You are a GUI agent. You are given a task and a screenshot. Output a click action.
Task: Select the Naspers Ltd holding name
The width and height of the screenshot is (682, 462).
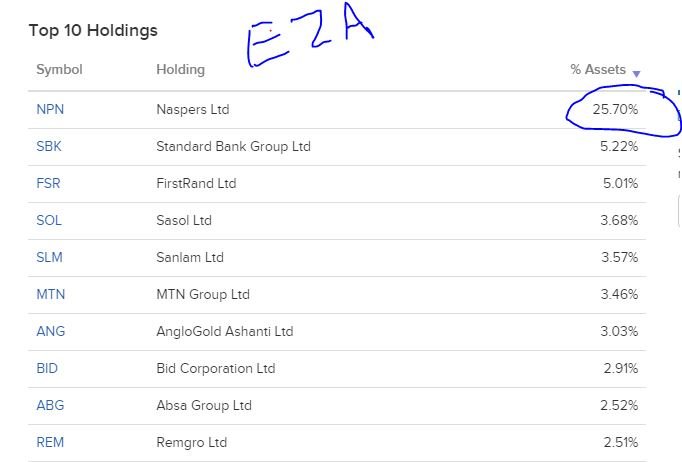tap(193, 109)
